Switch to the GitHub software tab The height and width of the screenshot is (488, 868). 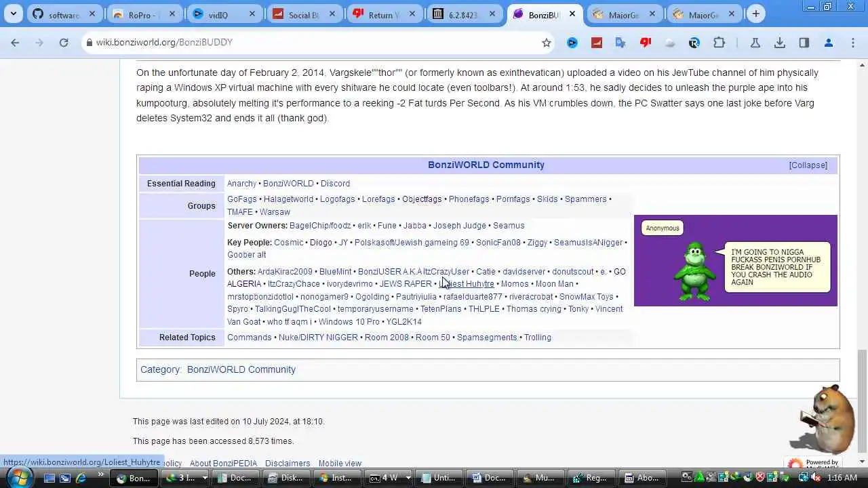coord(64,14)
